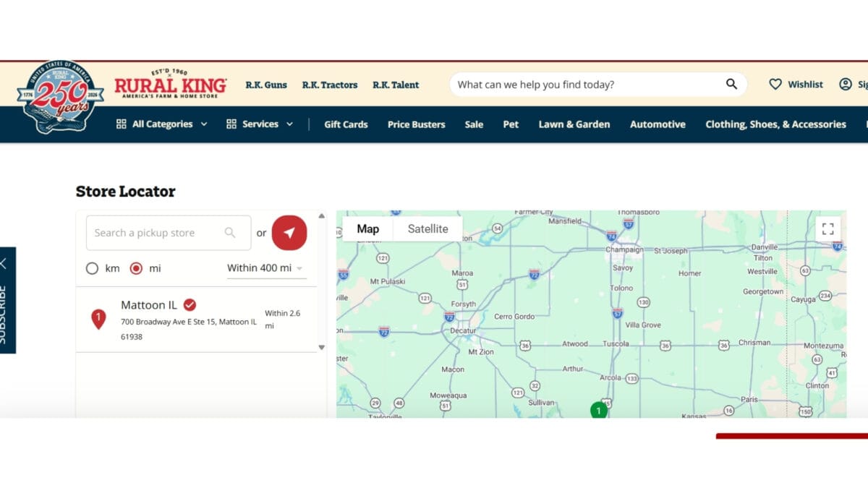Open Price Busters menu item
The image size is (868, 488).
[x=417, y=124]
